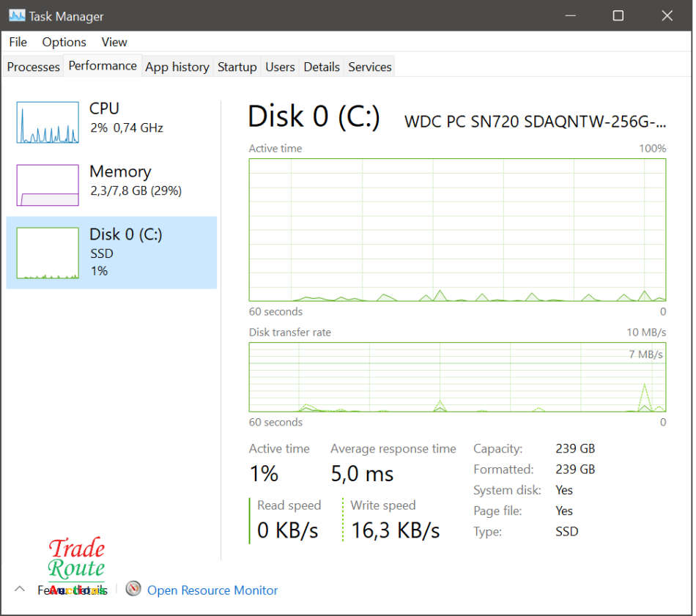Open the Options menu
Screen dimensions: 696x616
coord(64,42)
